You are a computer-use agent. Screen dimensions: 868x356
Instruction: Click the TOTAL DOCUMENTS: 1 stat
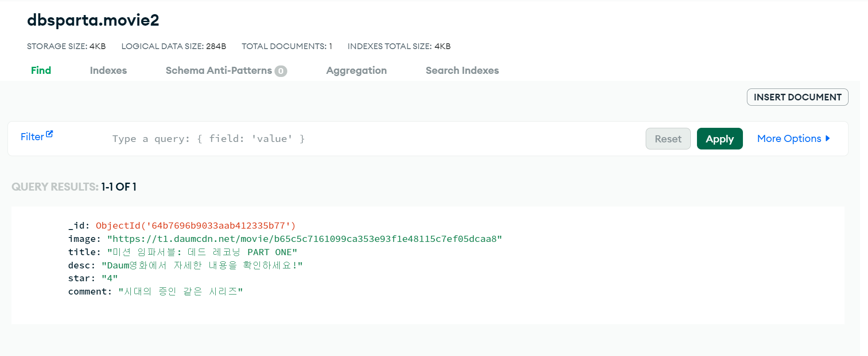[x=287, y=46]
